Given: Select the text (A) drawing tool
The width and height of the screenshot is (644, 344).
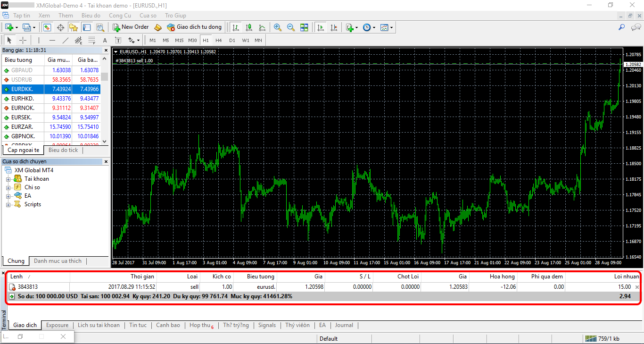Looking at the screenshot, I should click(105, 40).
